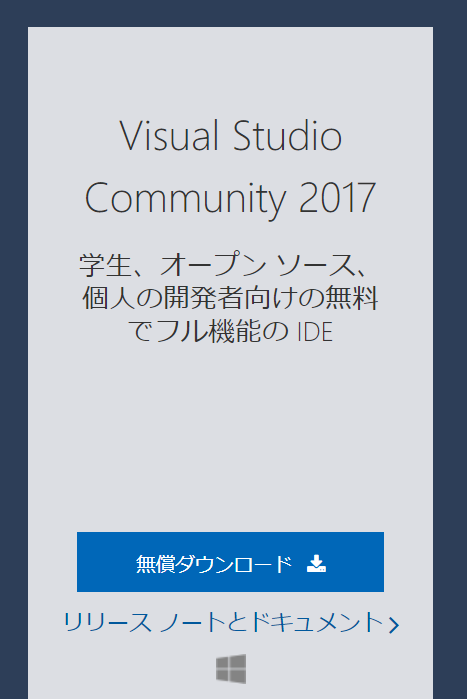
Task: Click the Windows logo icon
Action: (231, 669)
